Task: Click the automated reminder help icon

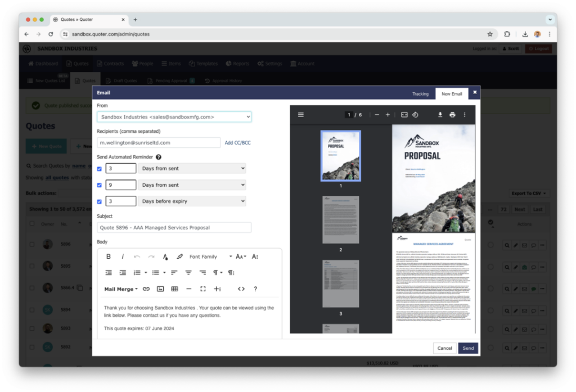Action: pyautogui.click(x=159, y=157)
